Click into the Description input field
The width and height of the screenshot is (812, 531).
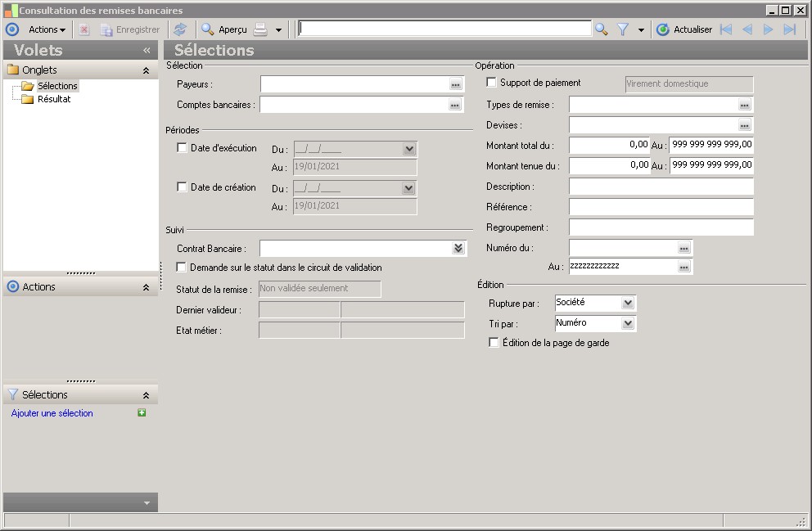[661, 187]
